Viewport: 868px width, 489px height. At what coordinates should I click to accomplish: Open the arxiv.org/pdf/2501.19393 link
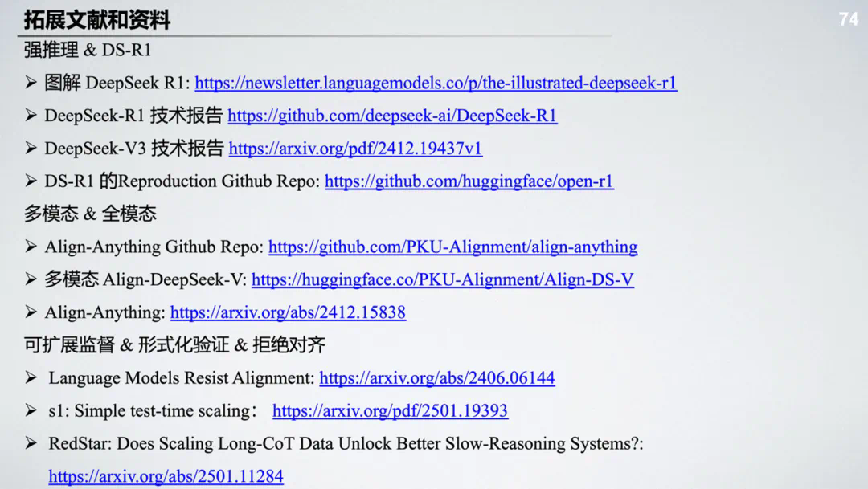390,410
